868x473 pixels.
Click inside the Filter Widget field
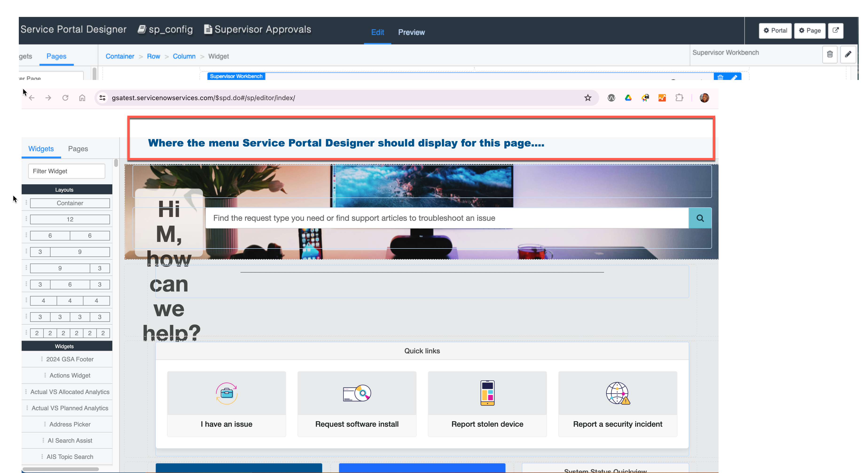(66, 171)
